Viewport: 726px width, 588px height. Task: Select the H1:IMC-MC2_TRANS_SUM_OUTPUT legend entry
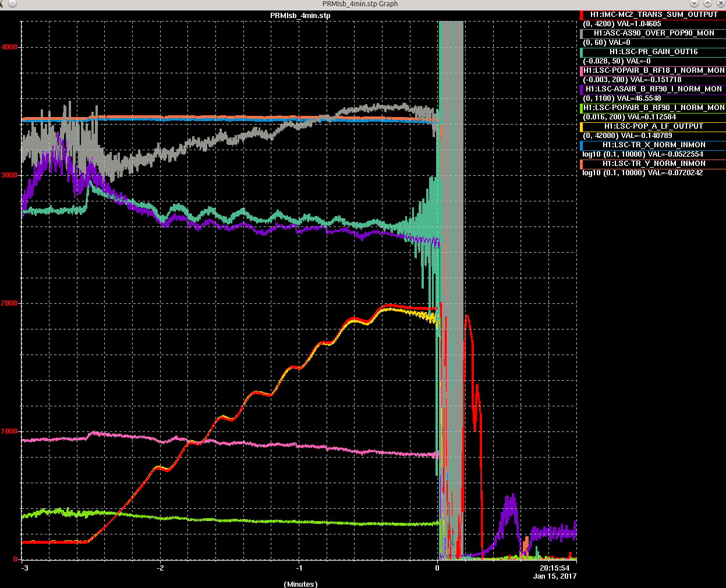click(654, 15)
